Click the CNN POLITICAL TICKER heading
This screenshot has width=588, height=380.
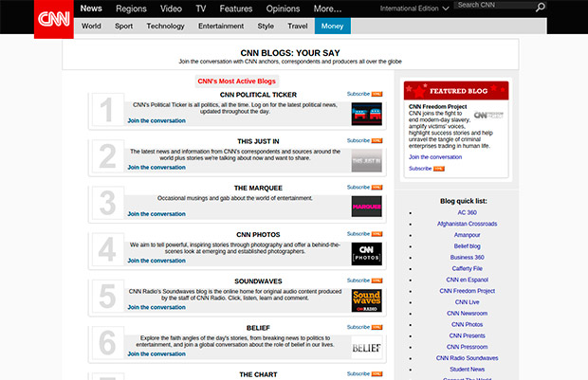(x=258, y=95)
